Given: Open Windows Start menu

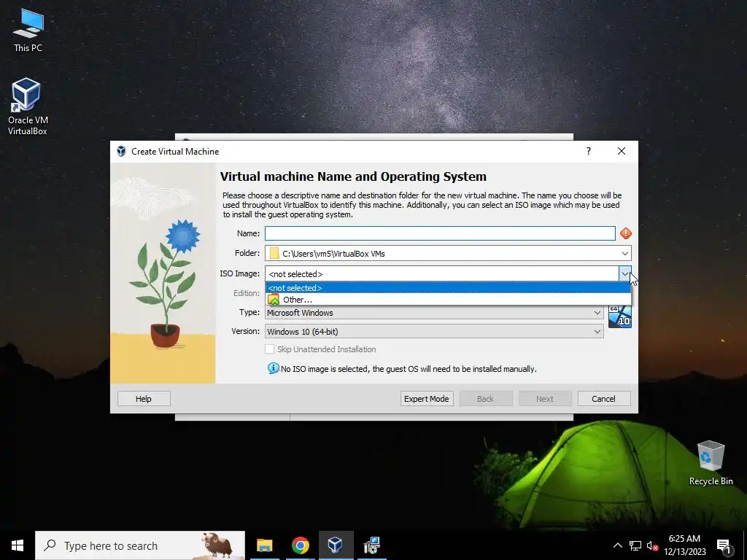Looking at the screenshot, I should click(18, 545).
